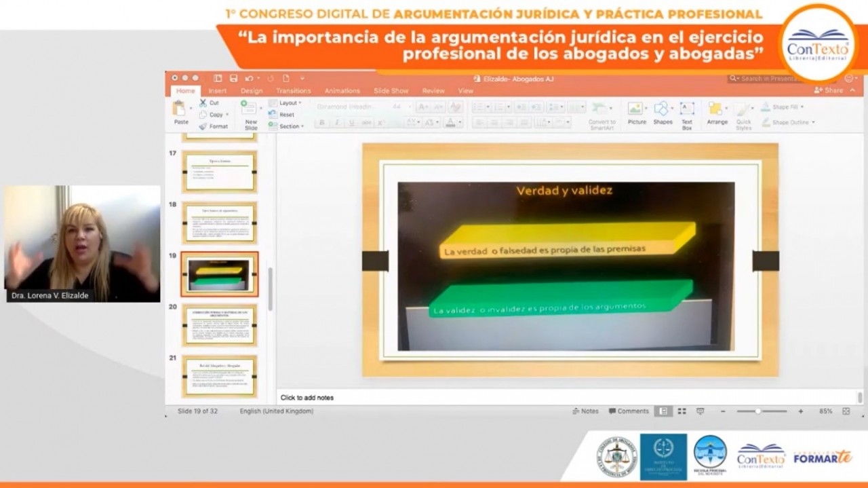Open the View tab
868x488 pixels.
pyautogui.click(x=466, y=91)
